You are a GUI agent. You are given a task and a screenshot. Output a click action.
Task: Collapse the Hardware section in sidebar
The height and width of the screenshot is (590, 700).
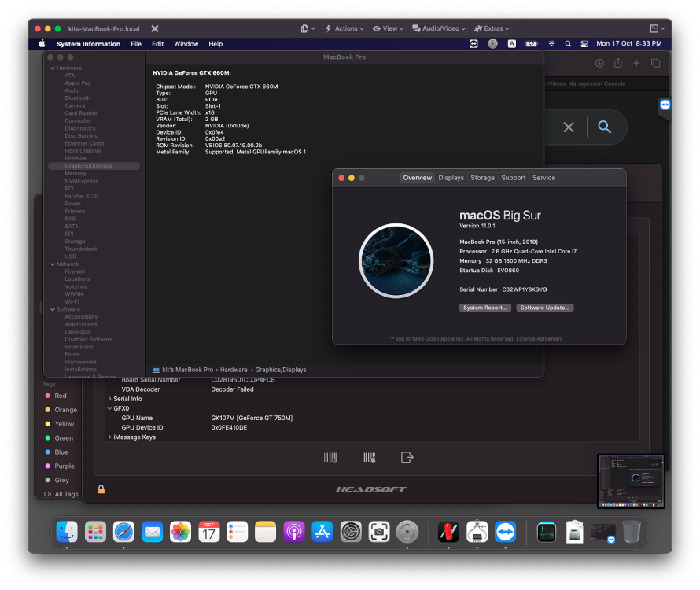pyautogui.click(x=53, y=68)
